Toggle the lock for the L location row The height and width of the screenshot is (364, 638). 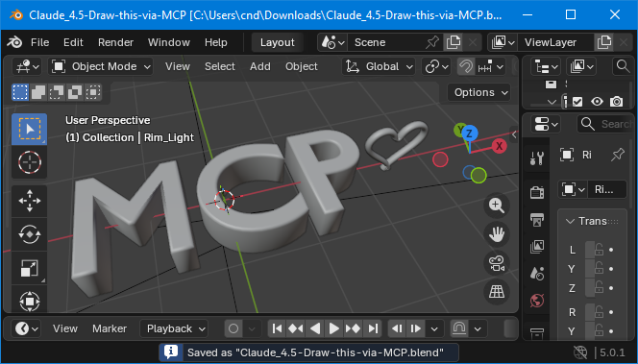(599, 250)
